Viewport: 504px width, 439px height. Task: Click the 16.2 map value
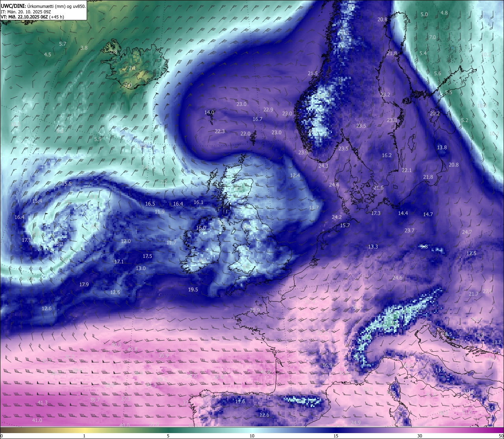(x=387, y=155)
